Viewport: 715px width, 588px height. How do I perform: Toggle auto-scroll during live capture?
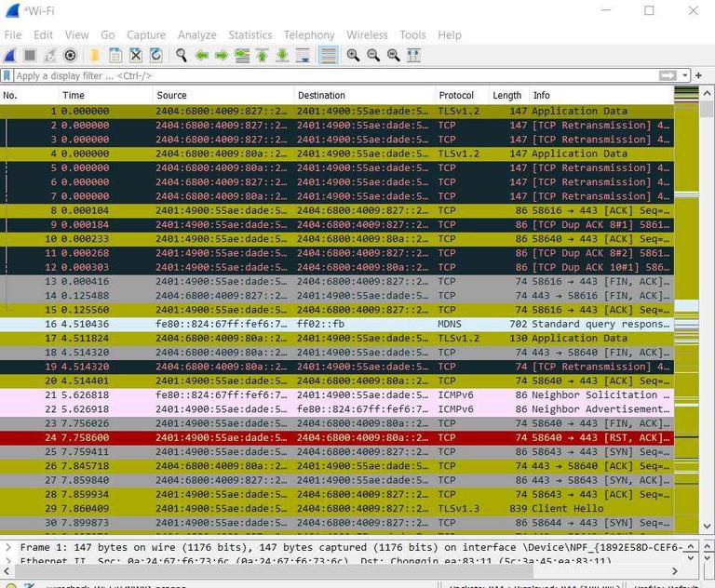point(303,56)
